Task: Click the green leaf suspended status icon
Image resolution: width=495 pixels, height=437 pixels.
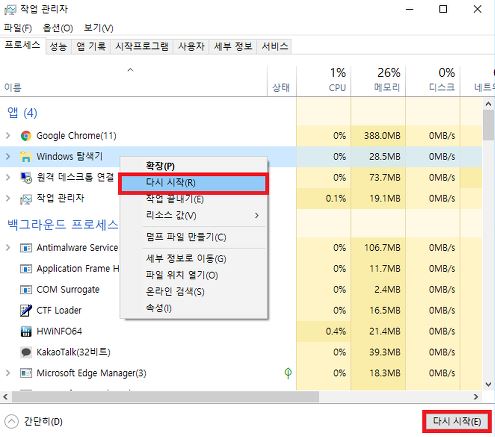Action: (x=288, y=373)
